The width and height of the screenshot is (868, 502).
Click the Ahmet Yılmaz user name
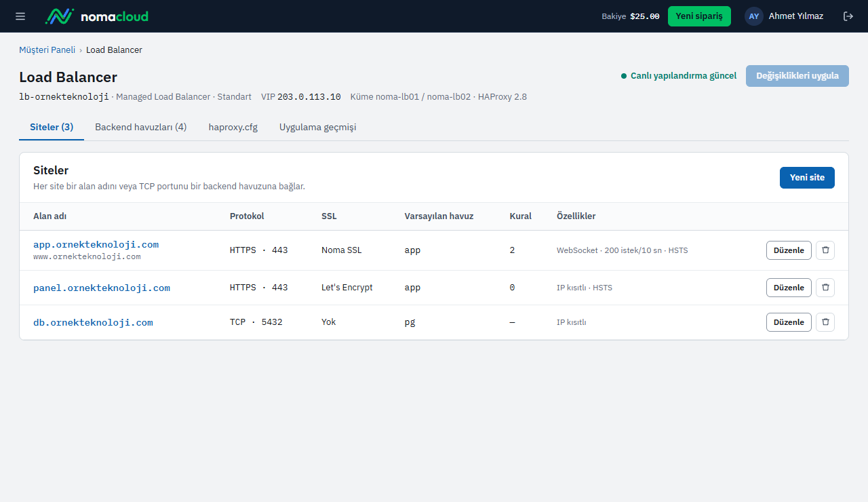click(x=796, y=16)
